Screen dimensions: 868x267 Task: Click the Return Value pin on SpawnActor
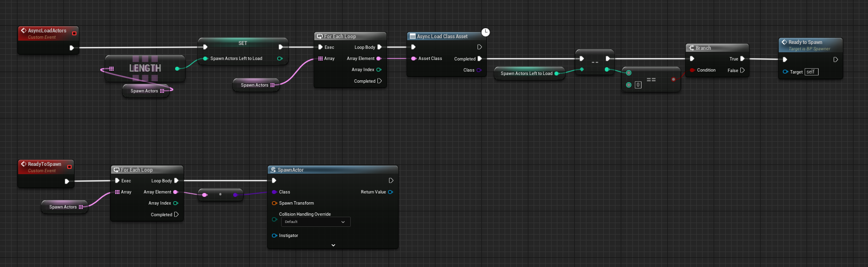[390, 192]
